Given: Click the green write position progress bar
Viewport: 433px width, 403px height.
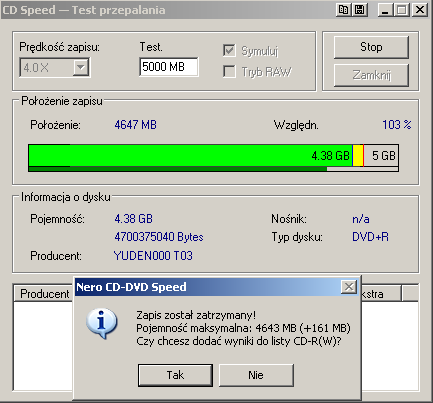Looking at the screenshot, I should [x=190, y=155].
